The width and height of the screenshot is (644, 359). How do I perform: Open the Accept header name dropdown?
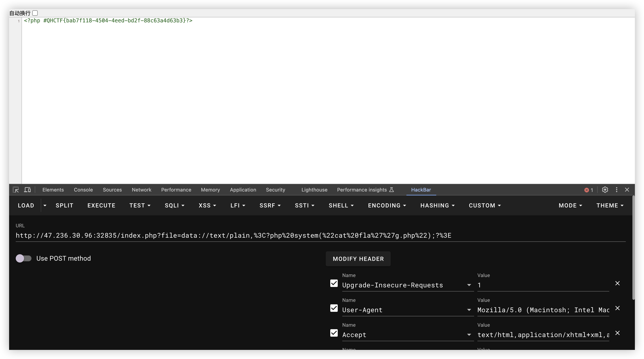pos(469,335)
